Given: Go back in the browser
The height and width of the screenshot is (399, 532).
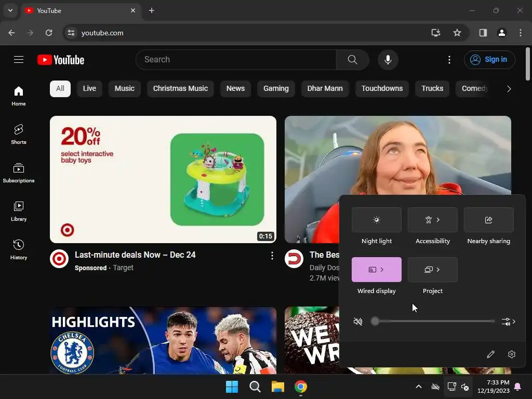Looking at the screenshot, I should [11, 33].
